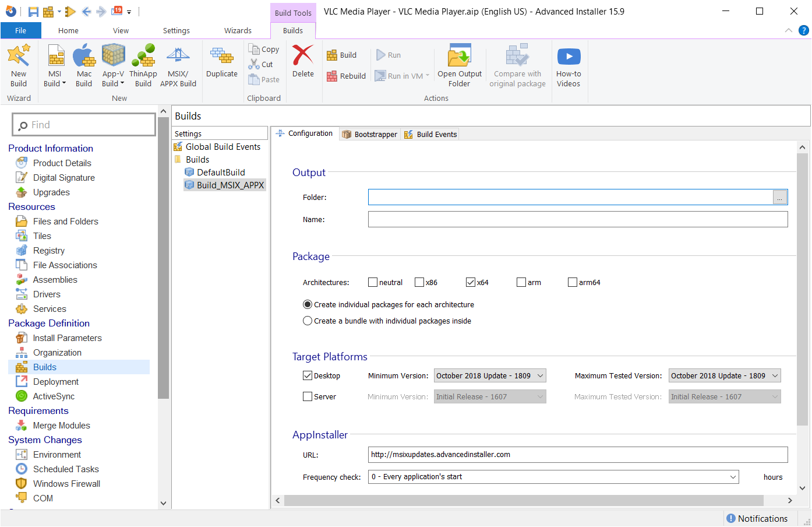
Task: Launch the New Build wizard
Action: [19, 66]
